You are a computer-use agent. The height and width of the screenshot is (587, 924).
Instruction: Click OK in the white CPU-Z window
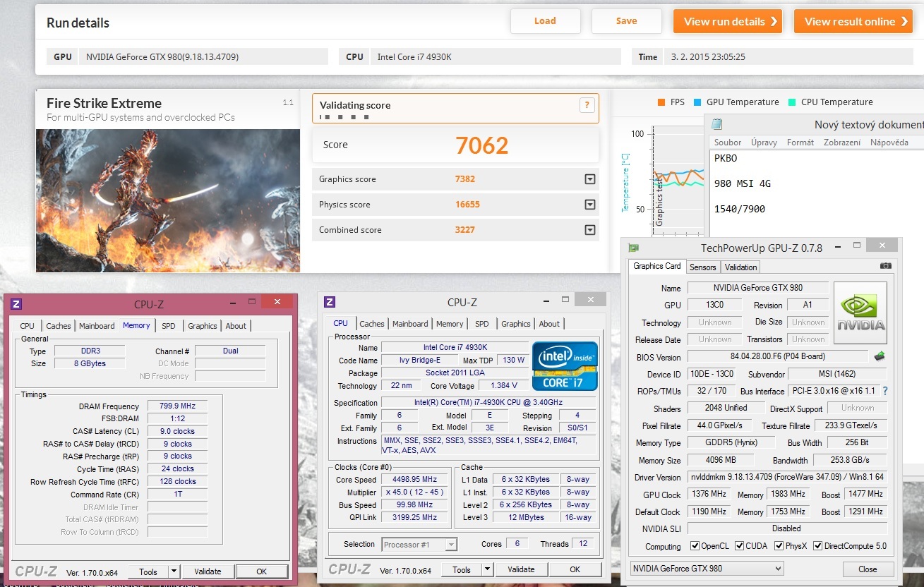(575, 569)
